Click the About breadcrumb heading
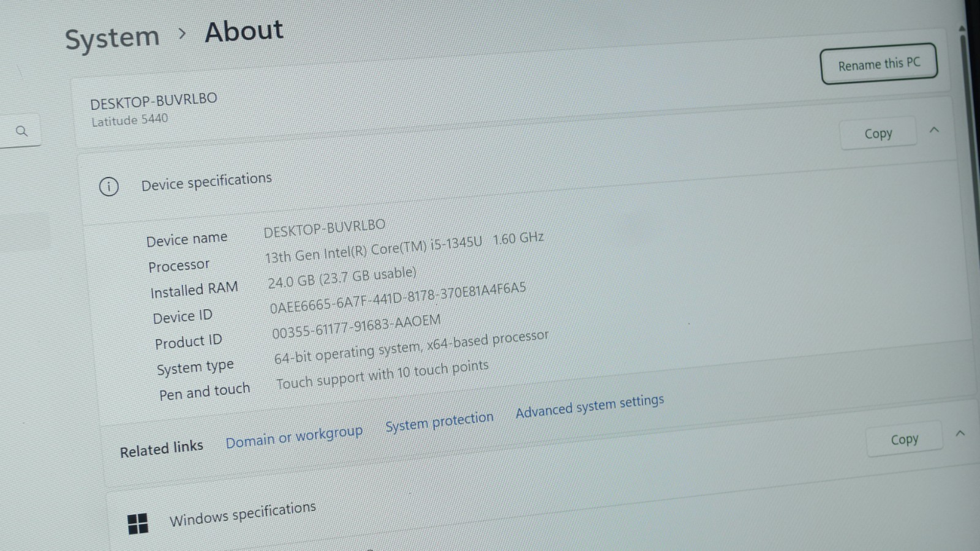980x551 pixels. 244,31
